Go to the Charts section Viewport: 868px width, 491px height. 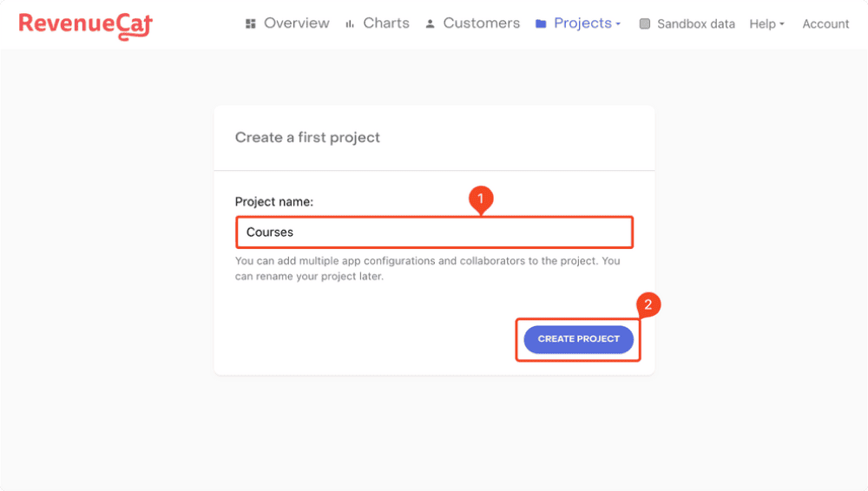point(386,23)
